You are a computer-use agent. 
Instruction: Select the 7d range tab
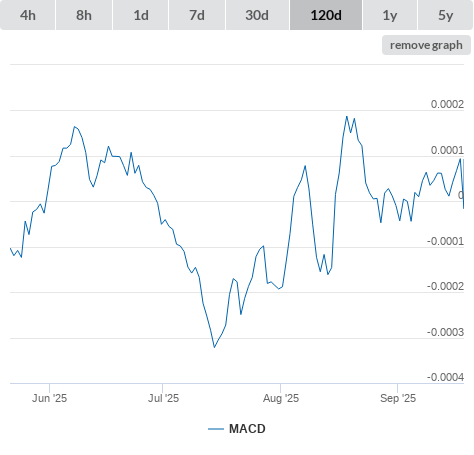(197, 15)
